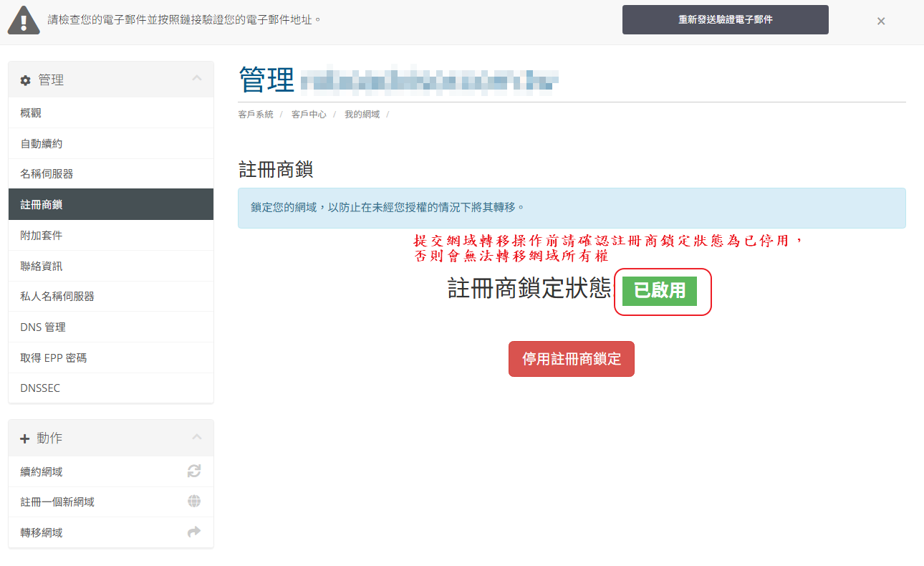Open 取得 EPP 密碼 page

click(x=54, y=358)
